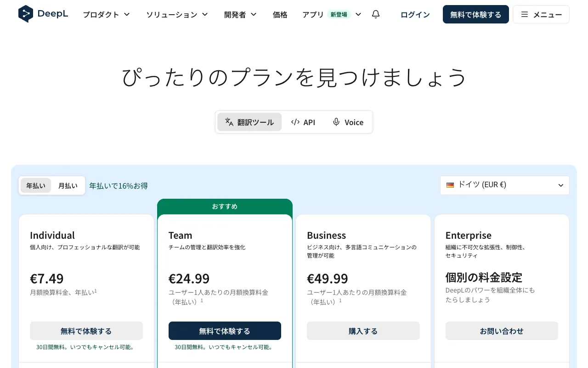Click the €24.99 price
Screen dimensions: 588x368
click(x=189, y=278)
